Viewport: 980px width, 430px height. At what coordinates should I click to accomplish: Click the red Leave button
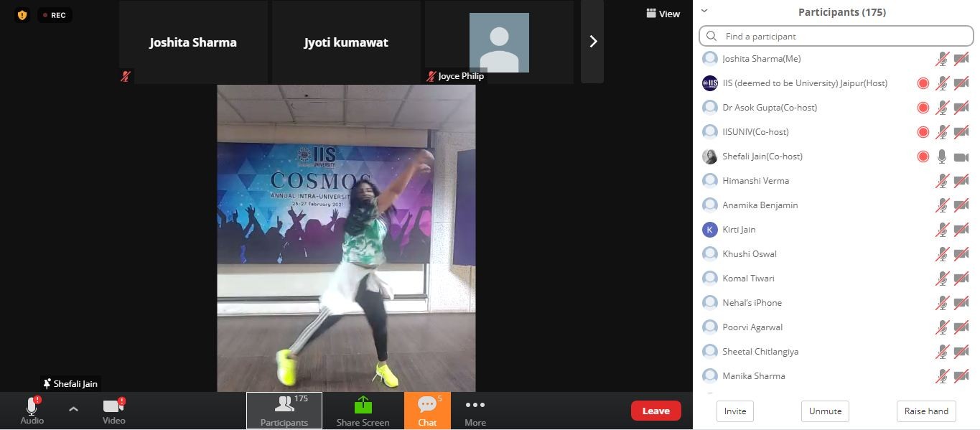(655, 411)
